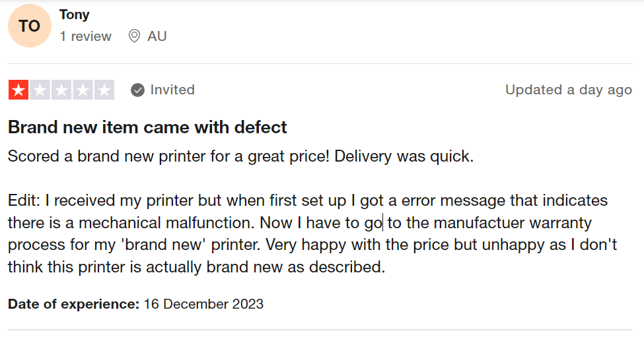Open reviewer Tony's profile name
644x341 pixels.
74,15
